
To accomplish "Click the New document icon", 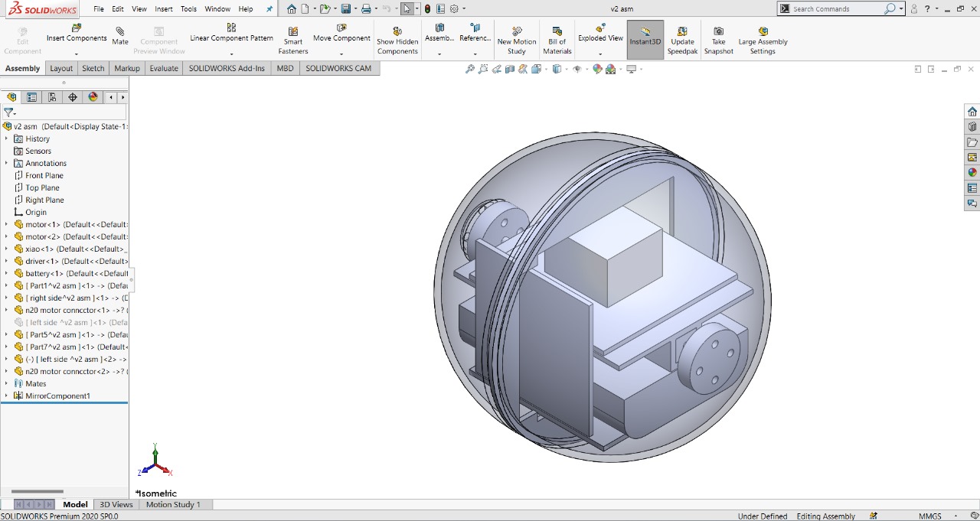I will (304, 9).
